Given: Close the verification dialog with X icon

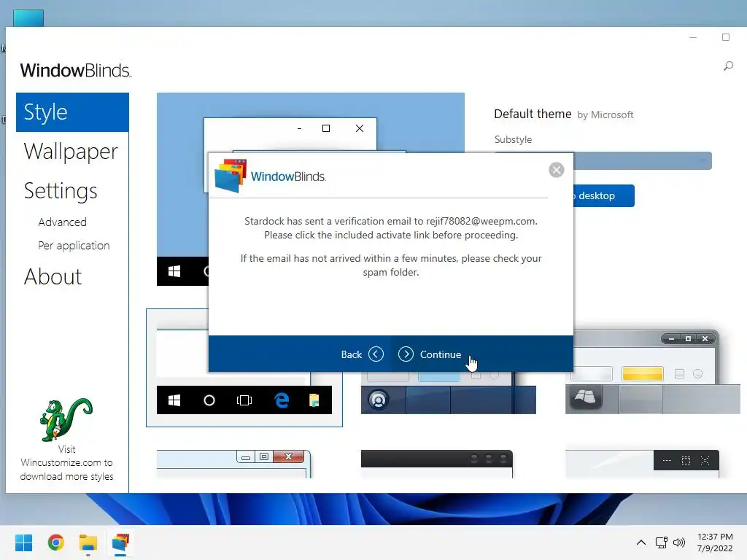Looking at the screenshot, I should (556, 170).
